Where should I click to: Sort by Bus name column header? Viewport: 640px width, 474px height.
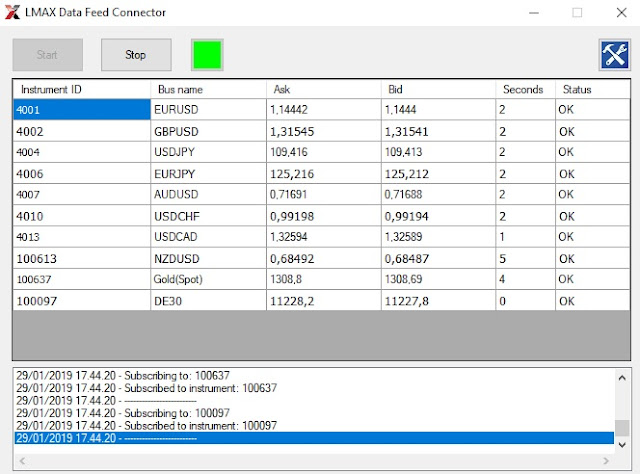tap(208, 89)
